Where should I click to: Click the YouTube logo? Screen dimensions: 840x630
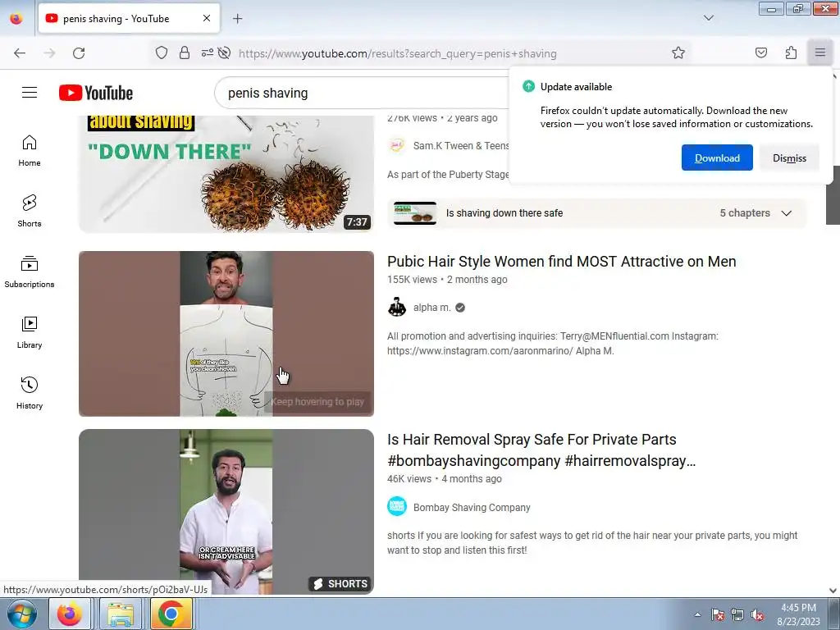(x=96, y=93)
